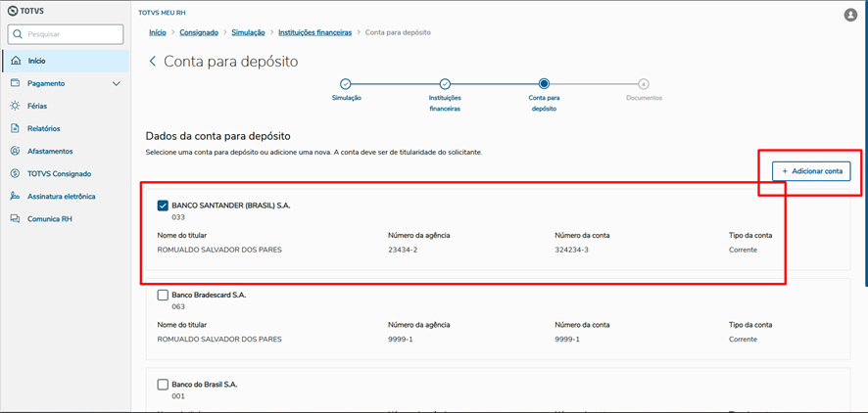Image resolution: width=868 pixels, height=413 pixels.
Task: Follow the Instituições financeiras breadcrumb link
Action: [315, 32]
